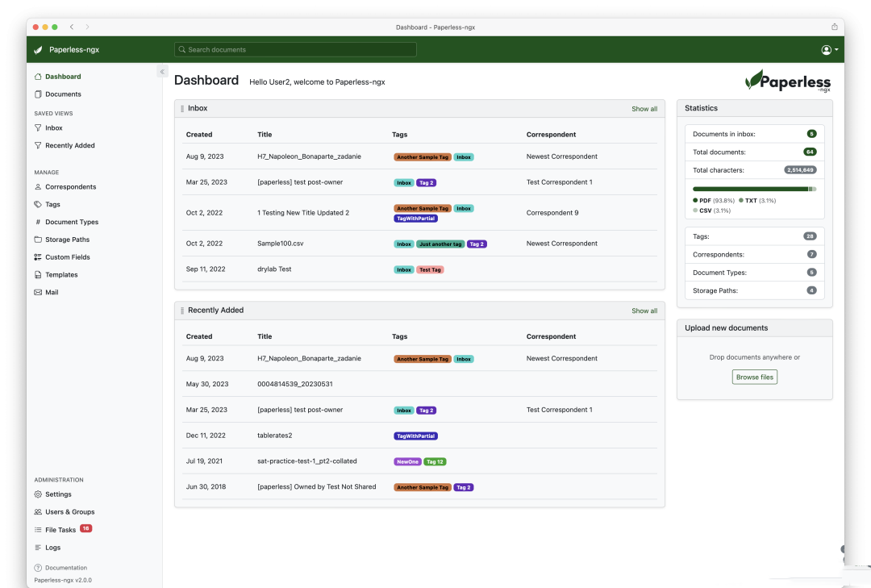Click the Tags label icon in sidebar

[x=38, y=205]
